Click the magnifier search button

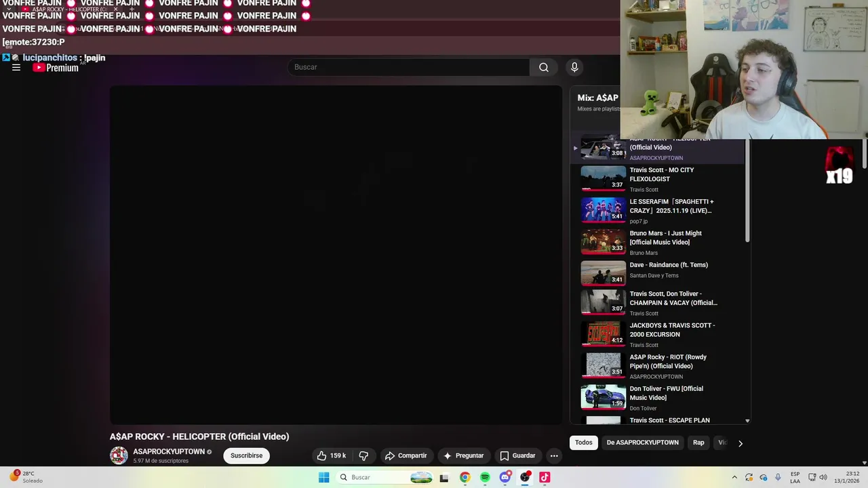[543, 67]
